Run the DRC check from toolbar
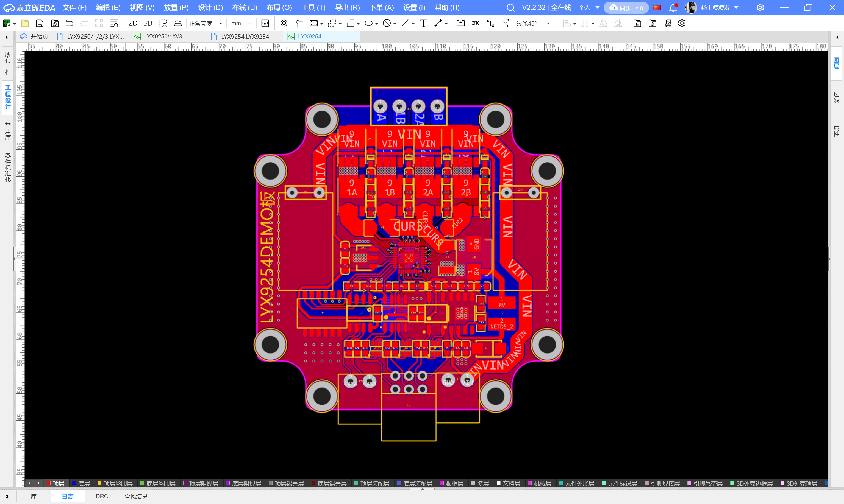844x504 pixels. pos(476,23)
